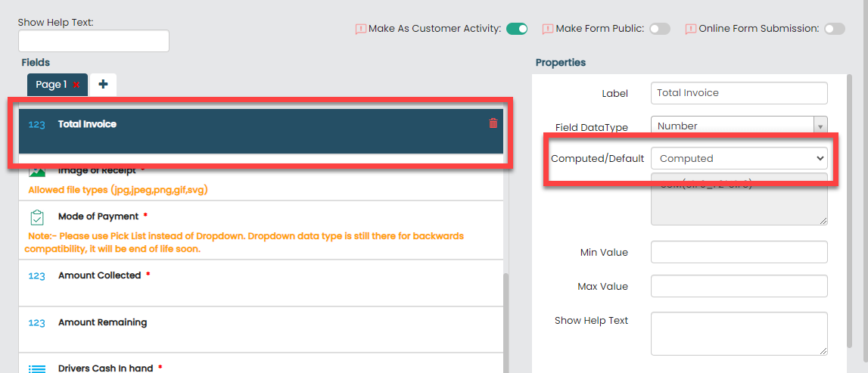
Task: Delete the Total Invoice field via trash icon
Action: tap(493, 123)
